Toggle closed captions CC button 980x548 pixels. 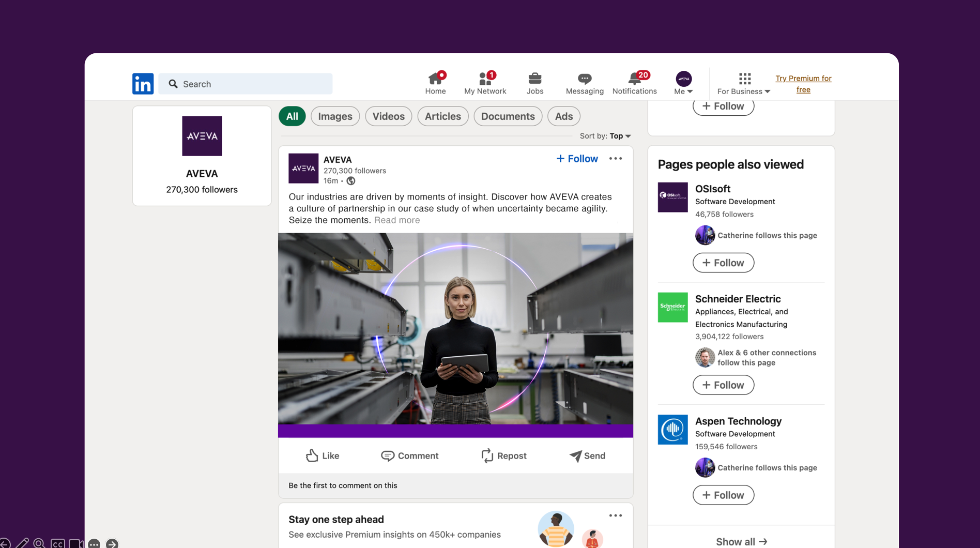pos(57,543)
